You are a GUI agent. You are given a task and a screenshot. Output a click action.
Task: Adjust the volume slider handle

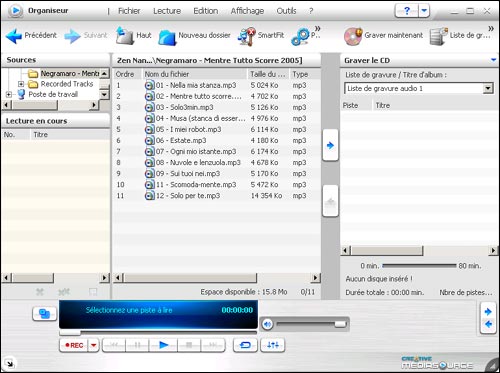point(340,324)
